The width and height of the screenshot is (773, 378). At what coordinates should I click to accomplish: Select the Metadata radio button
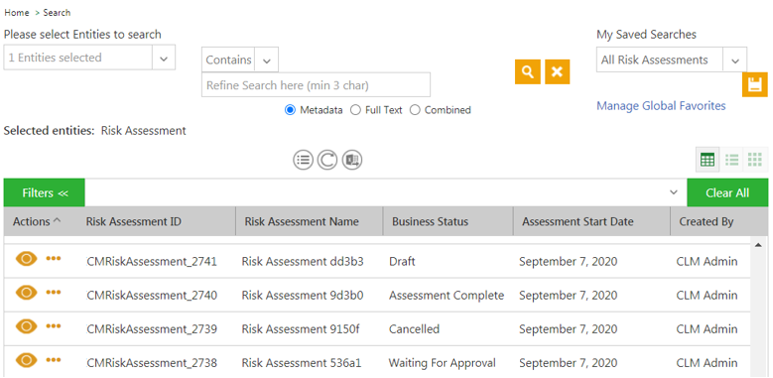click(x=290, y=110)
